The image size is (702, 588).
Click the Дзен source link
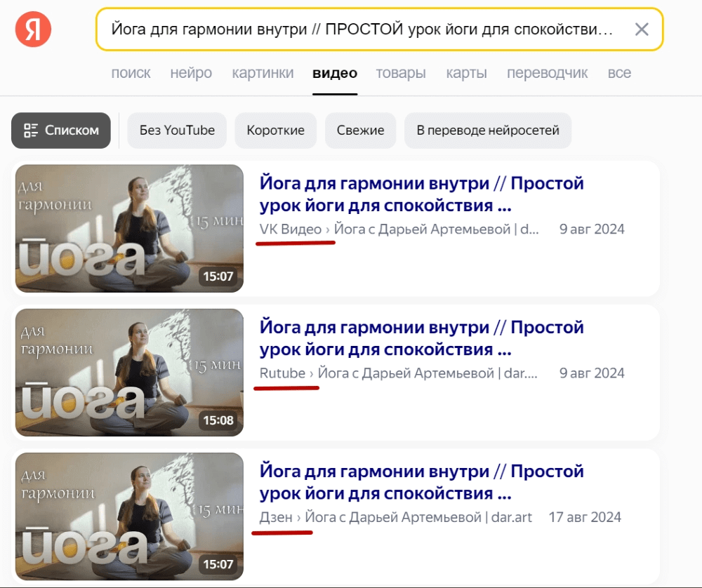tap(276, 517)
